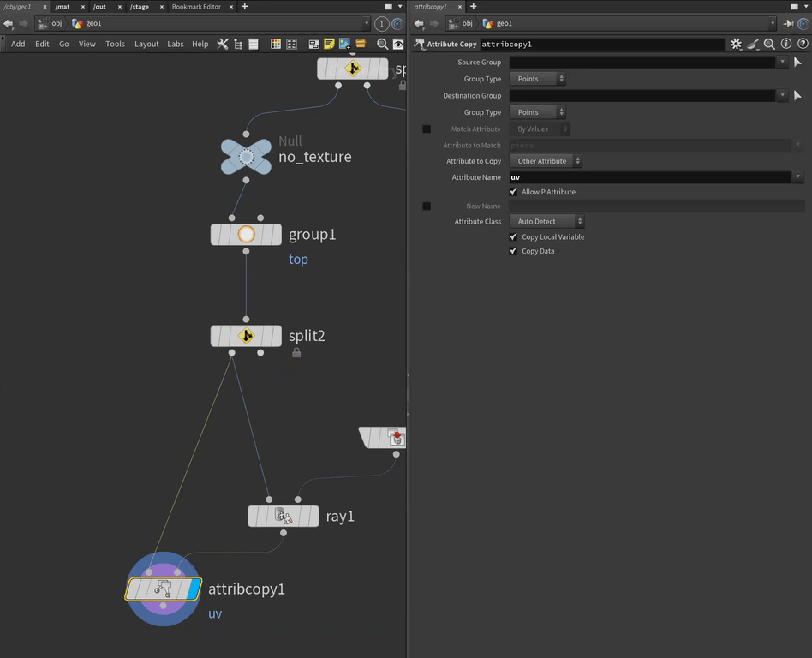Toggle the Copy Local Variable checkbox

coord(513,237)
